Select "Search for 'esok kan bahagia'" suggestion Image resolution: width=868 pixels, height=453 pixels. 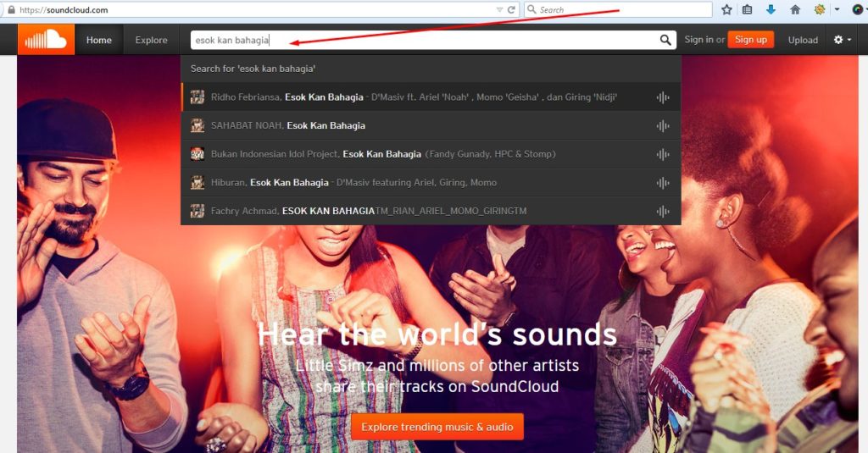click(431, 69)
